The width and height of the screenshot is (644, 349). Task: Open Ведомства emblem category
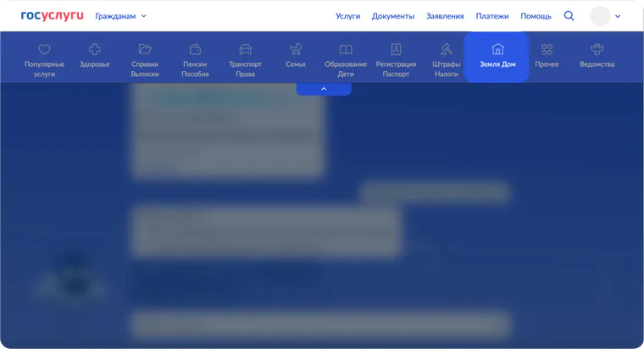[597, 55]
